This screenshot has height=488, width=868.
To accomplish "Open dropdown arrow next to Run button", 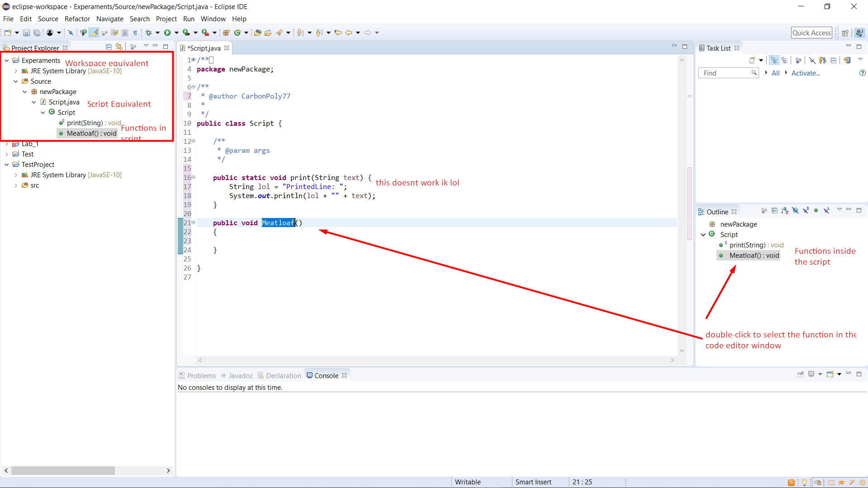I will 176,33.
